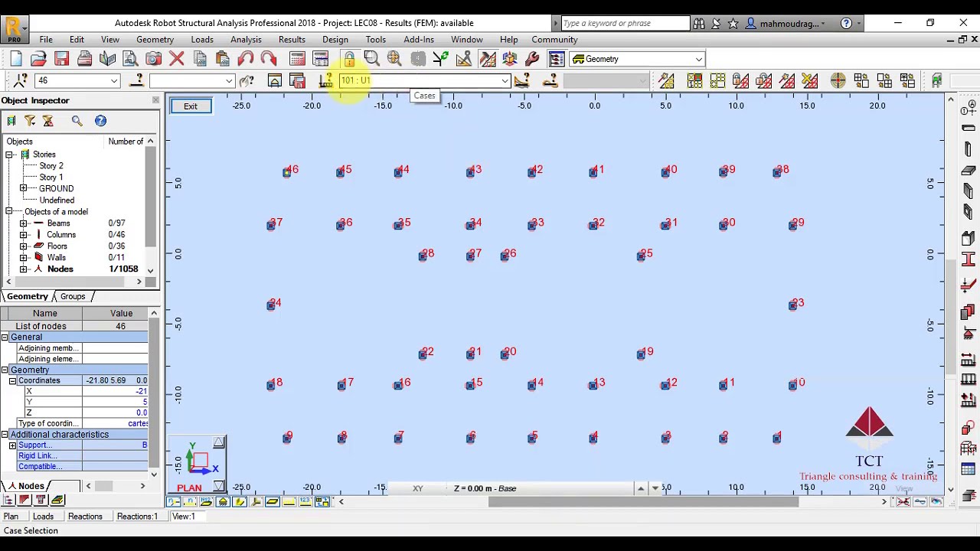Collapse the General property section
Screen dimensions: 980x551
coord(5,337)
